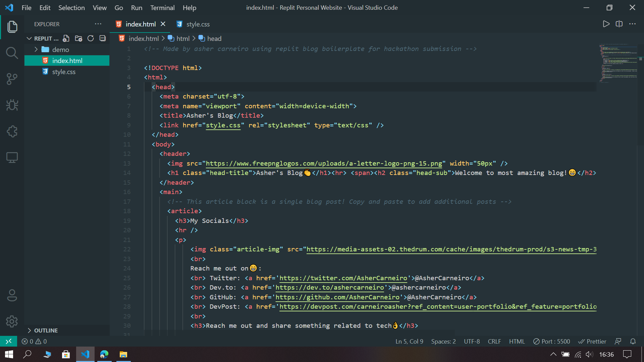This screenshot has width=644, height=362.
Task: Collapse the REPLIT project folder section
Action: (x=30, y=39)
